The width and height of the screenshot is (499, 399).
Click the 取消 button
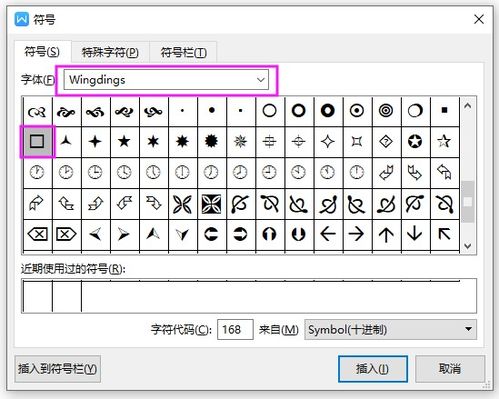pos(450,369)
